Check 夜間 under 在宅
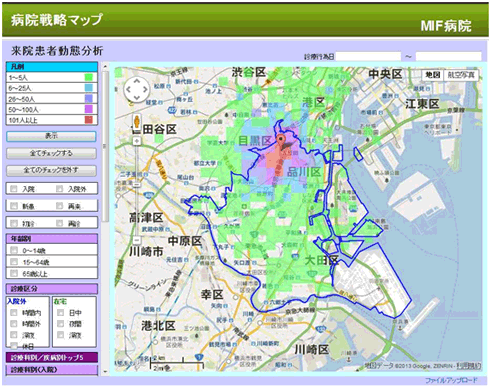 coord(60,324)
